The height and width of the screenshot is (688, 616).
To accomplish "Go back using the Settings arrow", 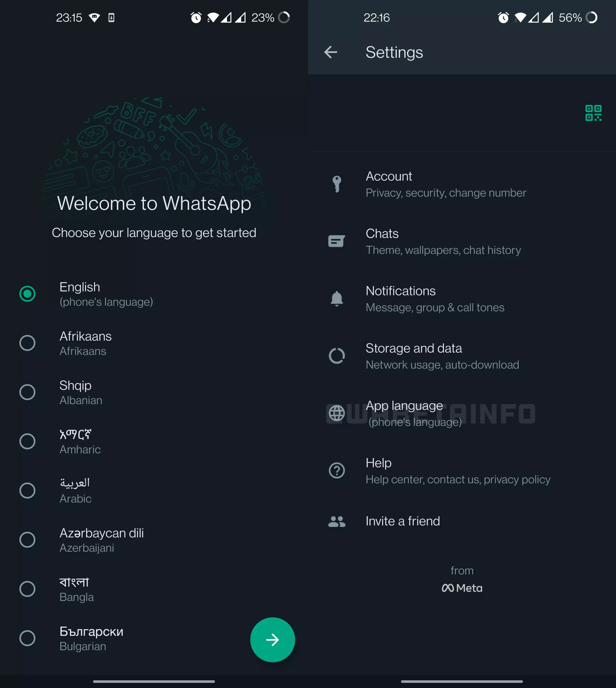I will point(330,52).
